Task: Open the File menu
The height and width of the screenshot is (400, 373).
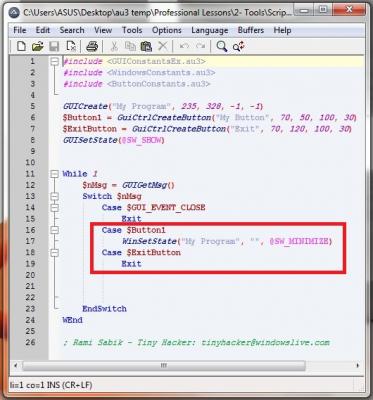Action: point(20,30)
